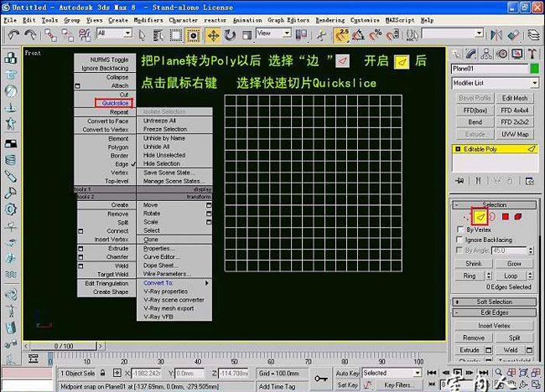
Task: Select Element sub-object level icon
Action: pyautogui.click(x=518, y=217)
